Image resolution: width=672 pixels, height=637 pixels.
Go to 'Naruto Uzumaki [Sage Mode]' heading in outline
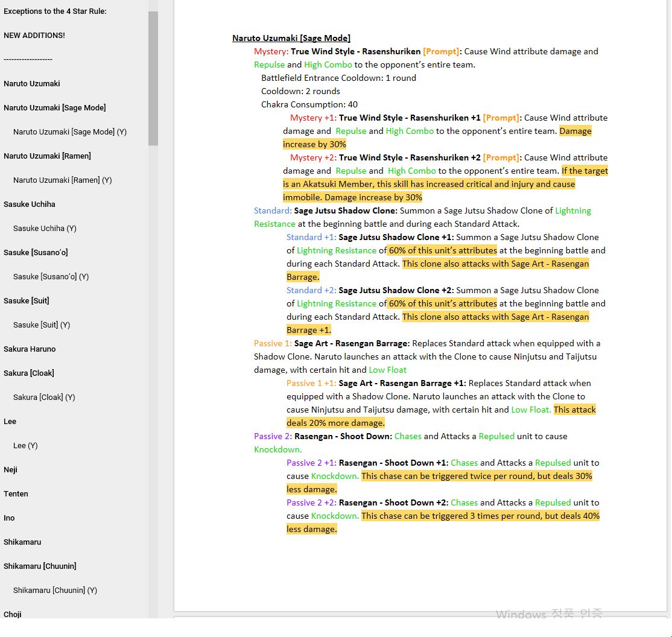54,107
